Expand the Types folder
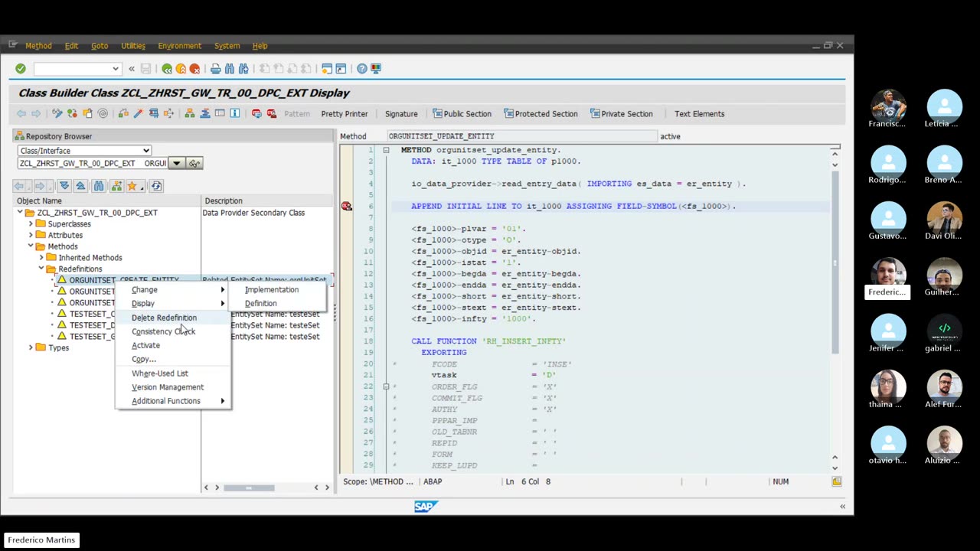 pyautogui.click(x=31, y=347)
